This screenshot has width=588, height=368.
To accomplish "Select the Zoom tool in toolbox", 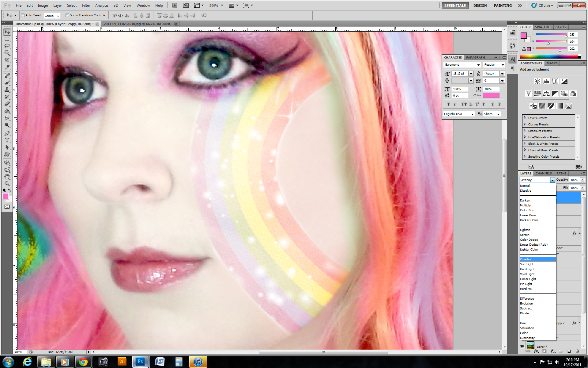I will tap(7, 184).
